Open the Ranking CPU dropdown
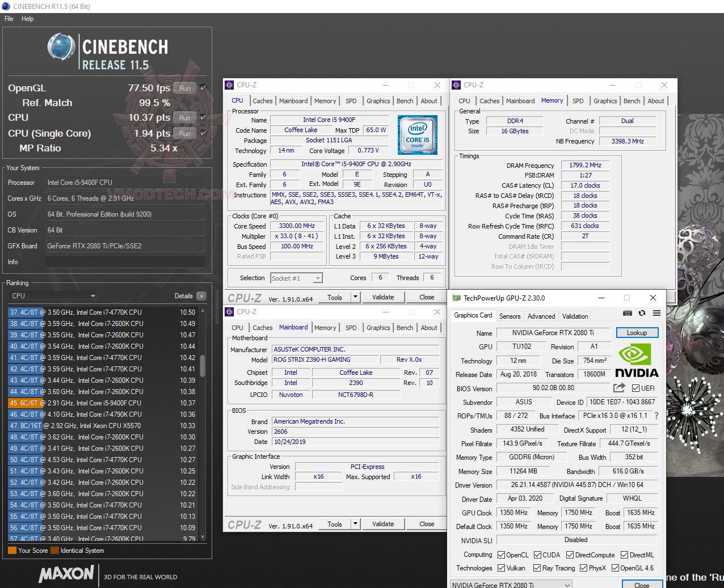 click(53, 296)
